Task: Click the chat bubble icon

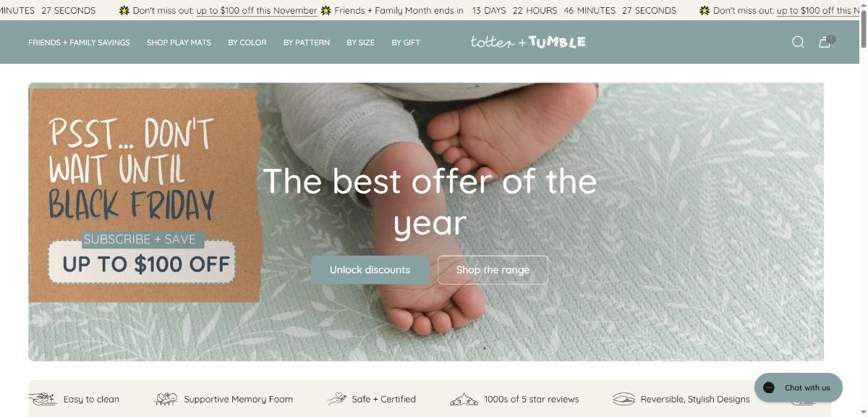Action: click(769, 387)
